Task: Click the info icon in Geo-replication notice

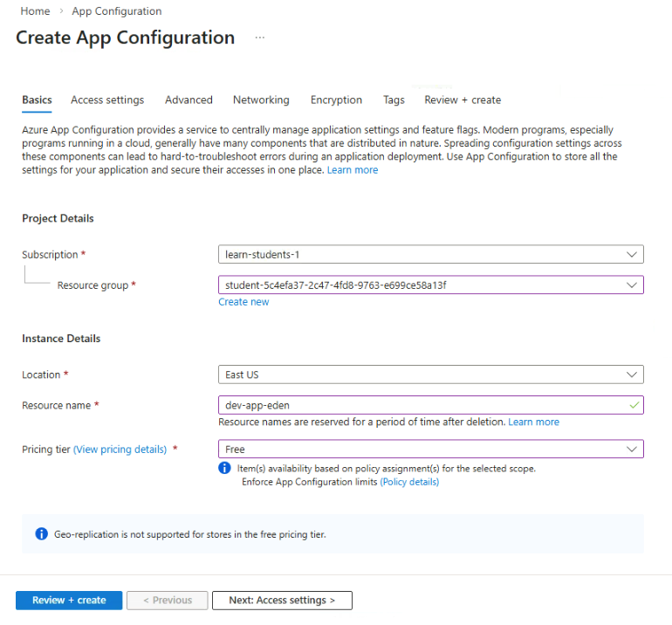Action: [x=41, y=534]
